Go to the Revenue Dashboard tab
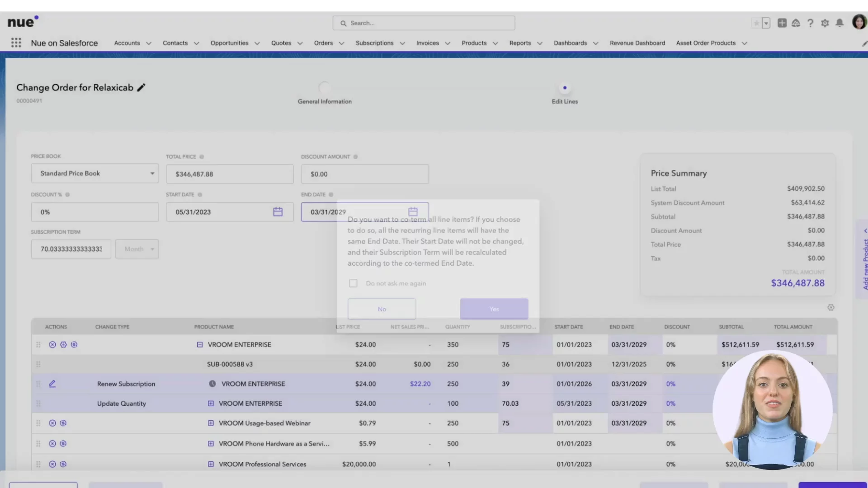Viewport: 868px width, 488px height. pyautogui.click(x=637, y=43)
